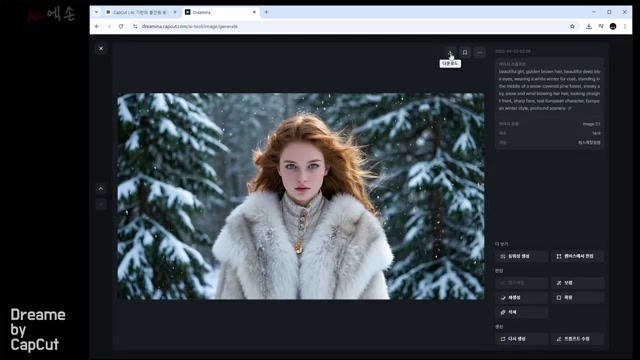Click the bookmark icon above the image preview
This screenshot has height=360, width=640.
point(465,52)
